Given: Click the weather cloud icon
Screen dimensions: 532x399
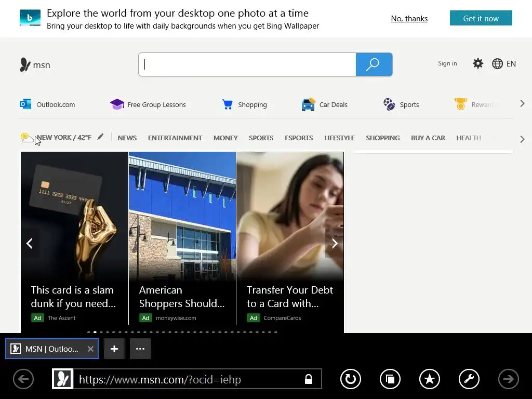Looking at the screenshot, I should (x=27, y=137).
